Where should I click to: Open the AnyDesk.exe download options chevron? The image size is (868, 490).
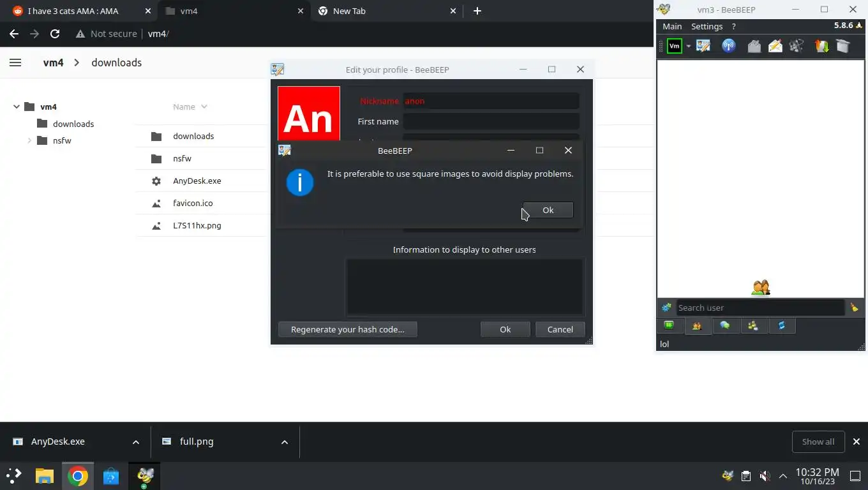click(135, 442)
